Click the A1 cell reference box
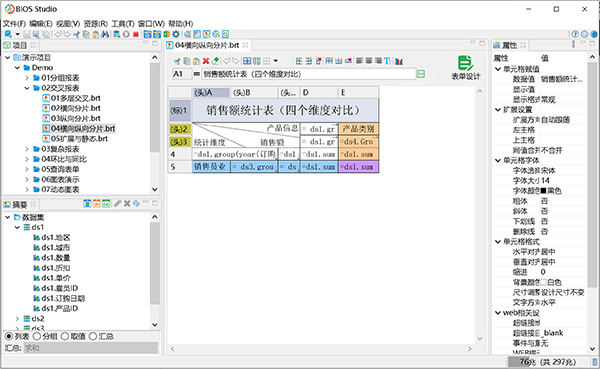 click(181, 74)
